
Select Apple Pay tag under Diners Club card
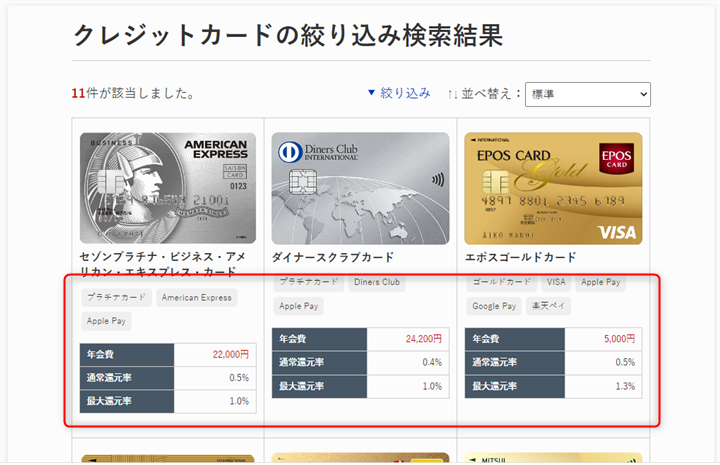click(x=299, y=306)
